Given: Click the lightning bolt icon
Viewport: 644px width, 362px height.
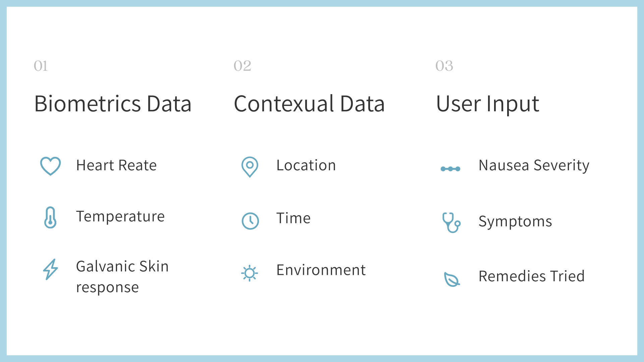Looking at the screenshot, I should [50, 269].
